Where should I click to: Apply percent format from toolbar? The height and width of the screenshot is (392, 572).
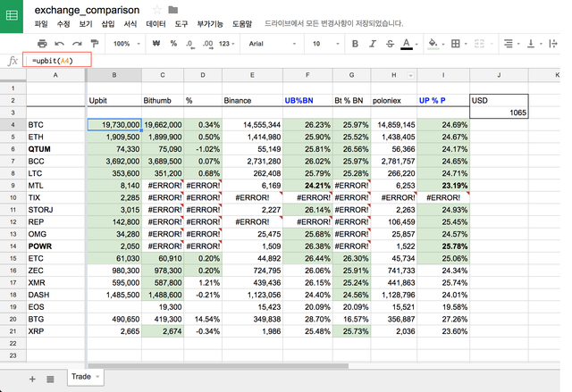point(173,43)
